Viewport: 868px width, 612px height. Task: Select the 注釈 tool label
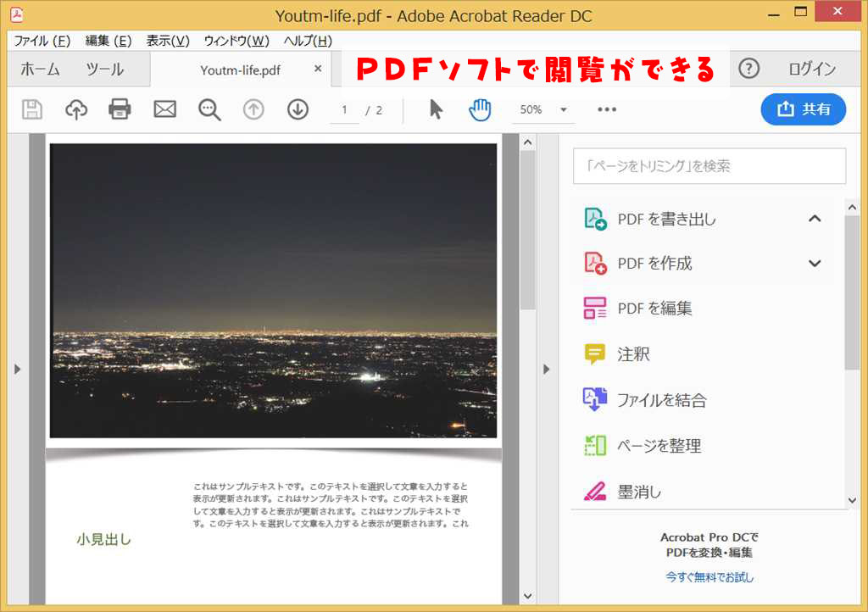[634, 354]
